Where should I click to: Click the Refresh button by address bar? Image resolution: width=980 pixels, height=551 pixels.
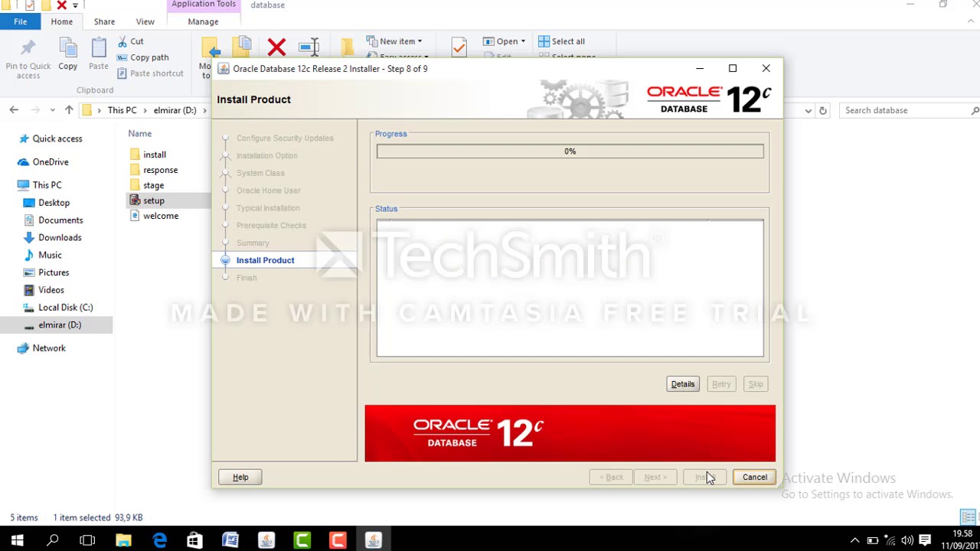click(823, 110)
